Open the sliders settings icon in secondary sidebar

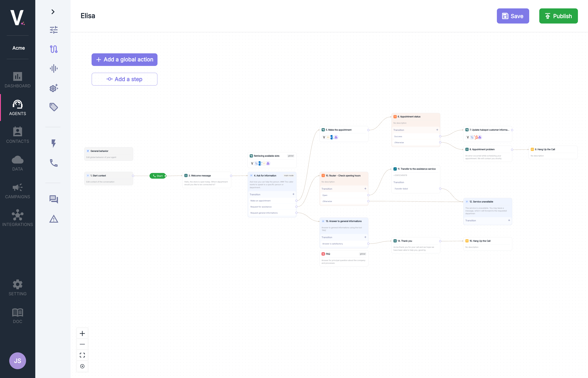click(54, 30)
